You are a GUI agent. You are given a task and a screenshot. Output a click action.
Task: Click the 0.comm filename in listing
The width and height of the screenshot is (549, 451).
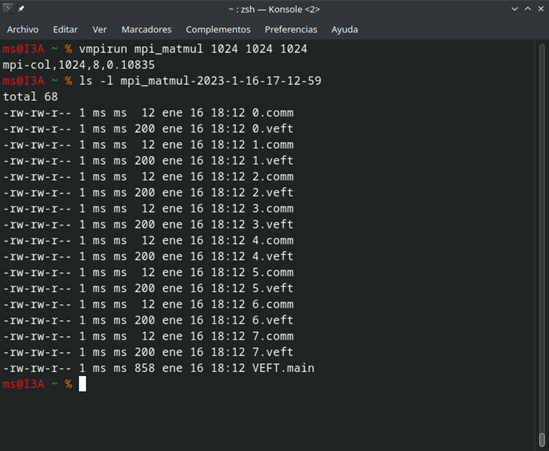[273, 113]
